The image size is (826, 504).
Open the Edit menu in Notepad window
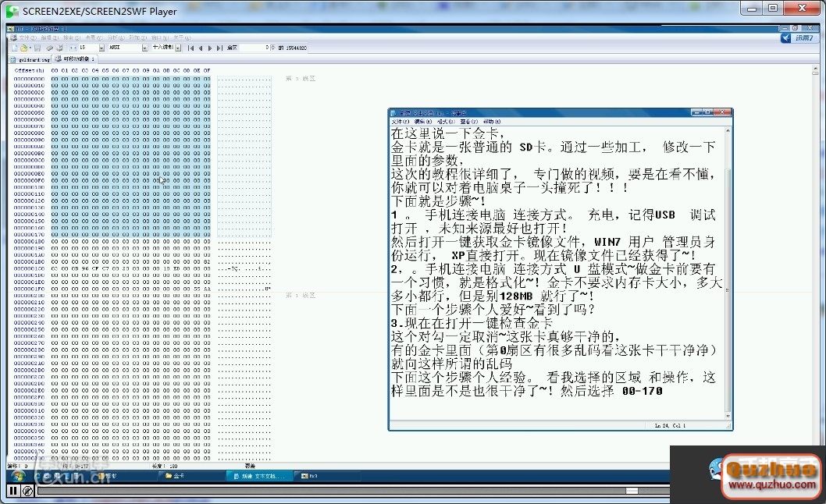(x=422, y=122)
